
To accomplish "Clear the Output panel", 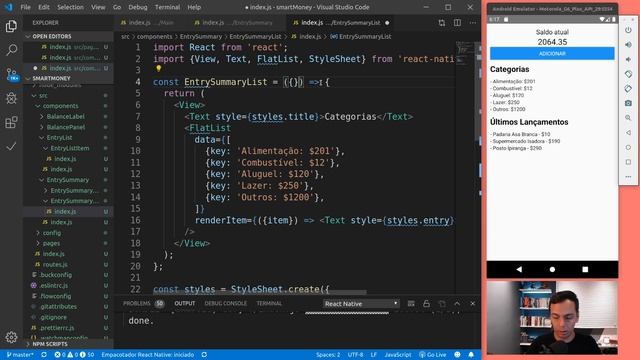I will coord(411,304).
